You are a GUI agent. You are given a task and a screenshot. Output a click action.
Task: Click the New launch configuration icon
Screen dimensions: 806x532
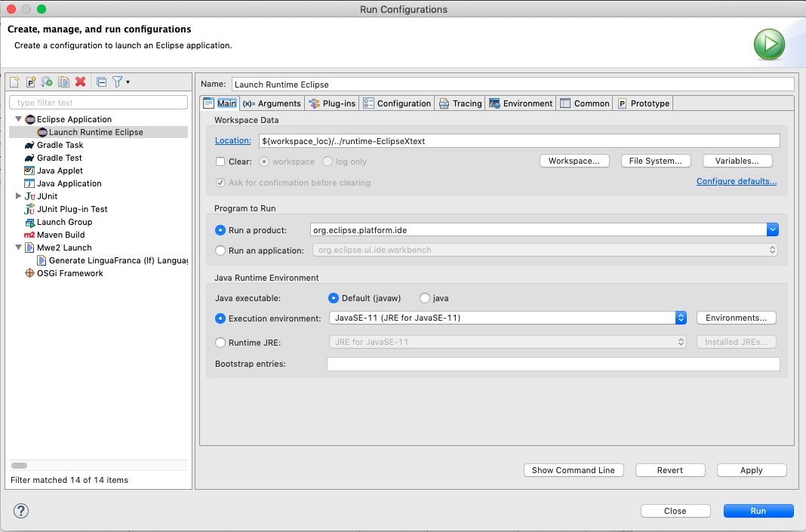[x=14, y=82]
